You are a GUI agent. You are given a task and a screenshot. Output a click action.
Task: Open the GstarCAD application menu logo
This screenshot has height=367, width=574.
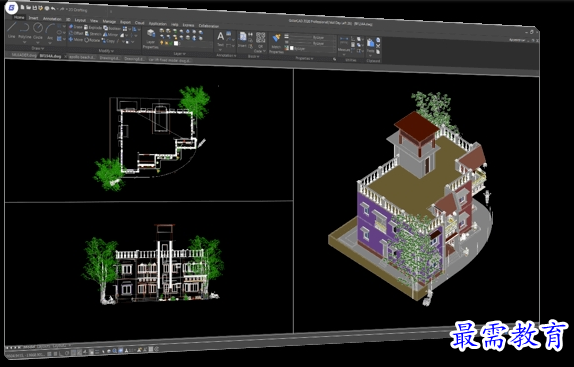(x=12, y=7)
